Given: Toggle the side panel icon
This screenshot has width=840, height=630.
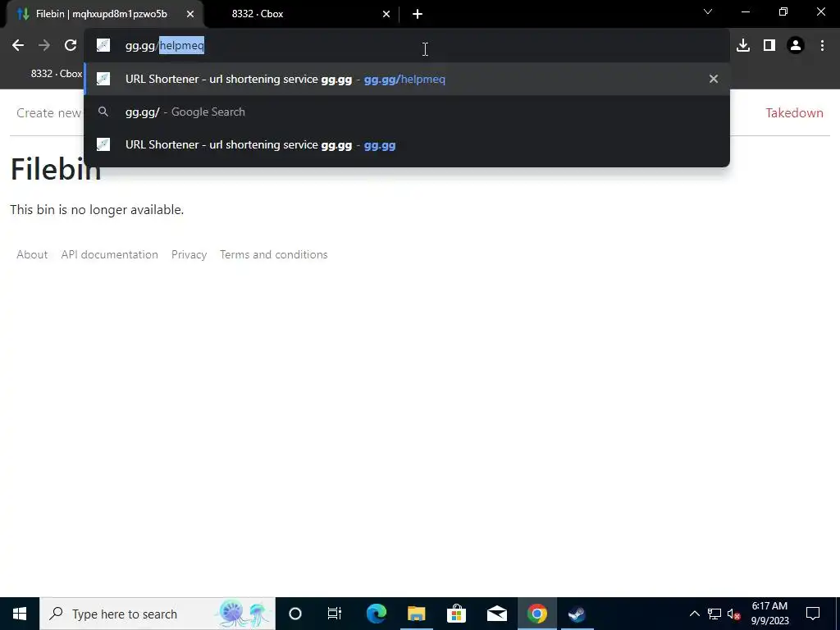Looking at the screenshot, I should 769,46.
